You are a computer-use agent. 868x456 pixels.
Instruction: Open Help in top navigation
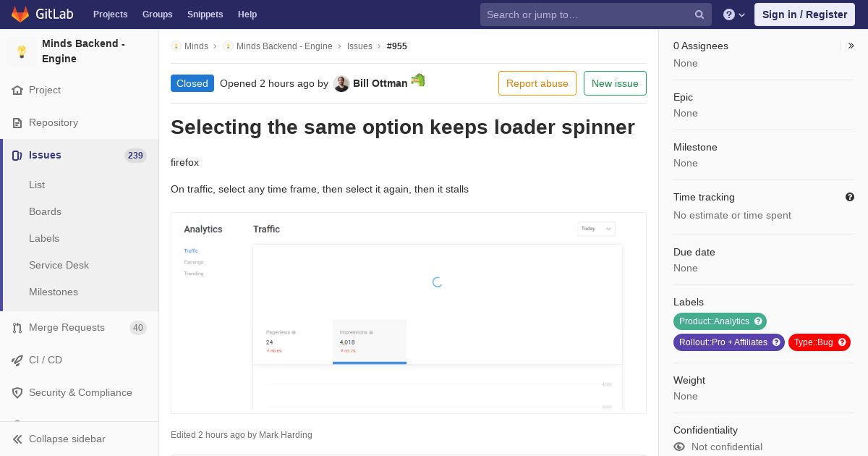(x=247, y=14)
